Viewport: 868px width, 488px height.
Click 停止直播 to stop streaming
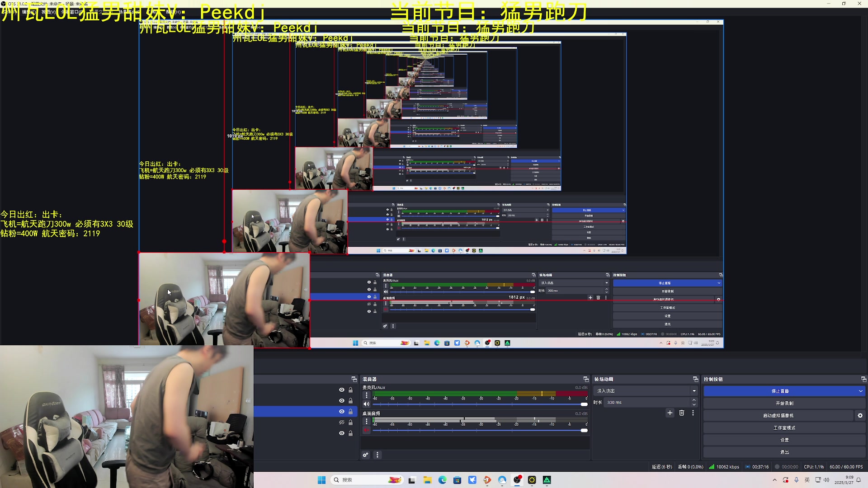pyautogui.click(x=780, y=391)
